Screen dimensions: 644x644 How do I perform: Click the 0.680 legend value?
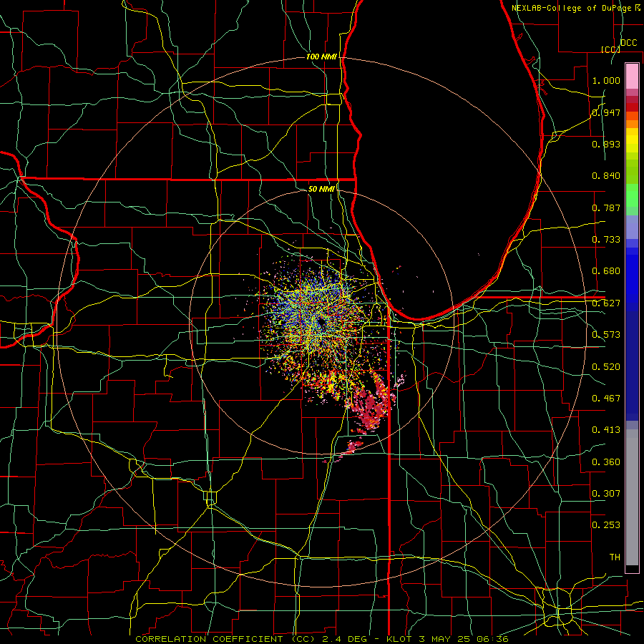[x=606, y=271]
